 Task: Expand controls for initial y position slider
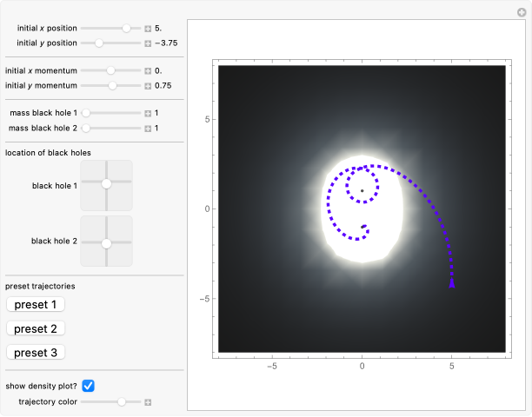(148, 43)
